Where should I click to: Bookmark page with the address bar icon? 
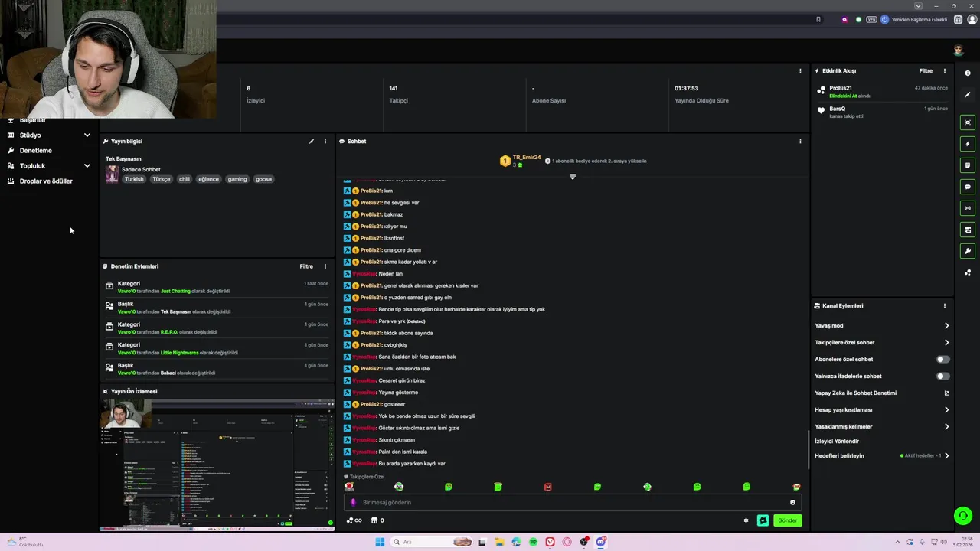click(x=818, y=20)
